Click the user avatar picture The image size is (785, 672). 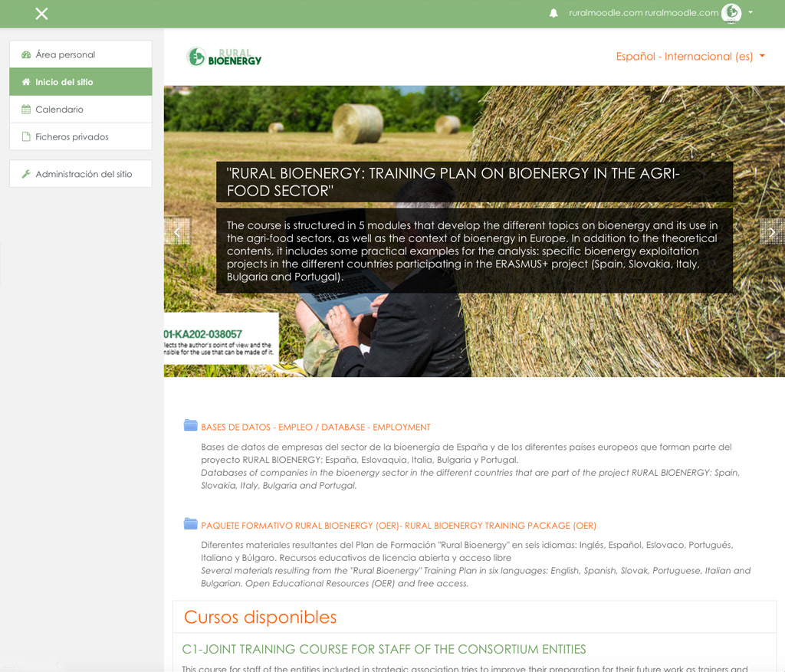(731, 13)
